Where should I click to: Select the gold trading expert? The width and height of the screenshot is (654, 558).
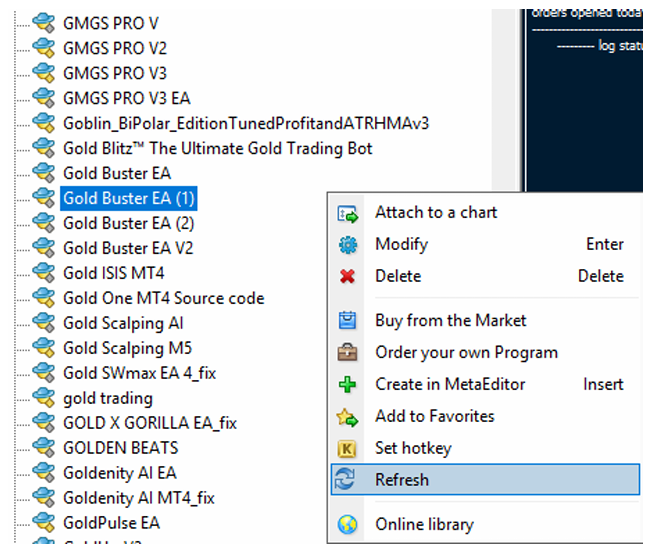(108, 399)
